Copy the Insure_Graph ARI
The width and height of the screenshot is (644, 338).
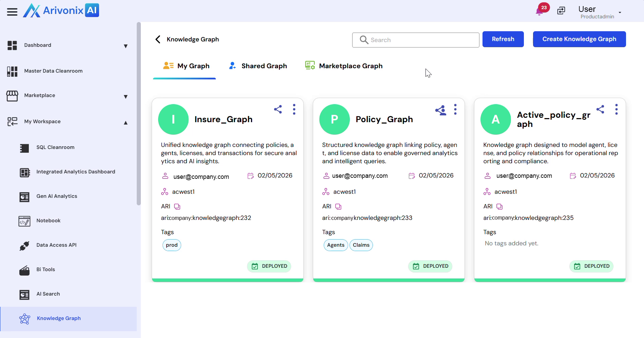(177, 207)
